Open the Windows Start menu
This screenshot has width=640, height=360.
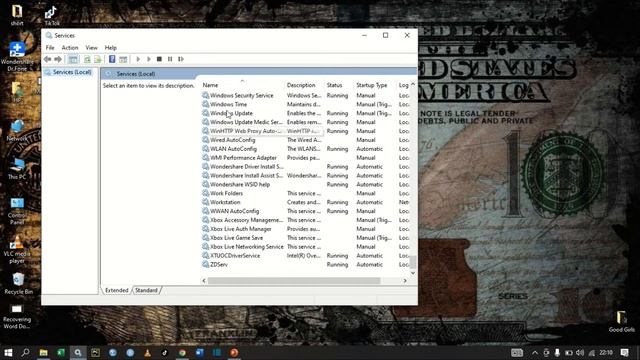(8, 353)
